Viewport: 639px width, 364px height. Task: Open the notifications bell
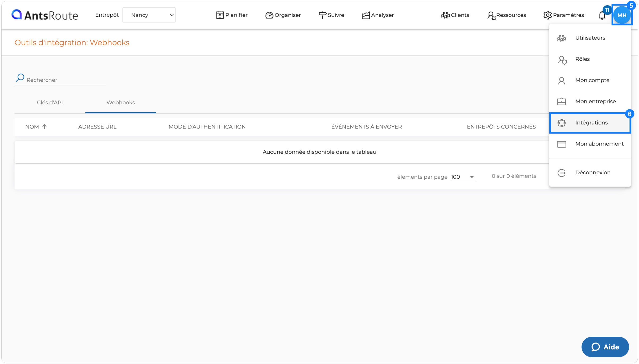[602, 15]
